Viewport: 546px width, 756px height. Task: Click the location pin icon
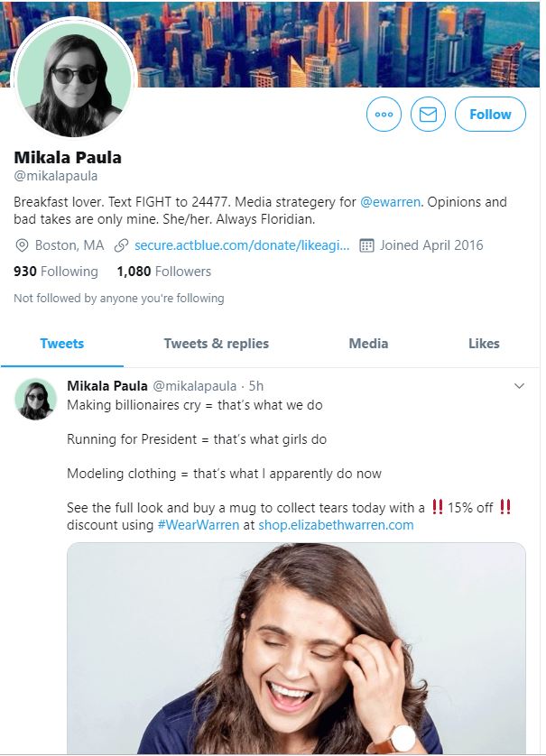click(x=23, y=245)
